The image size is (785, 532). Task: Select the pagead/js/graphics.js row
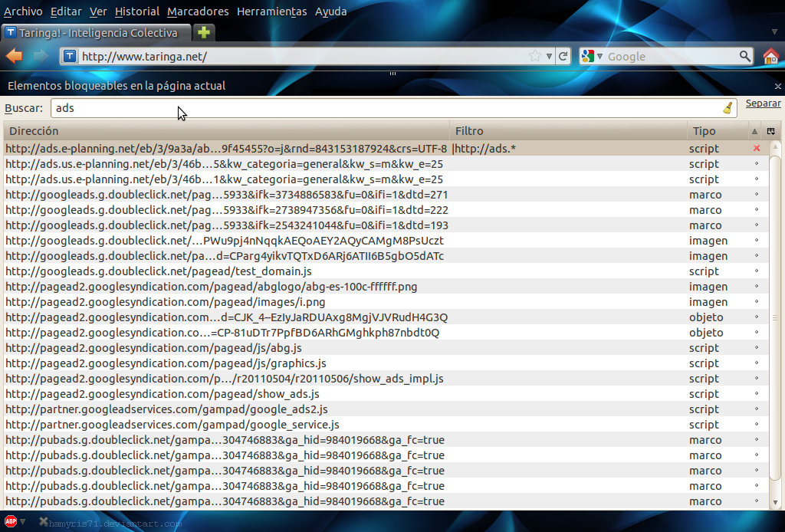coord(386,363)
